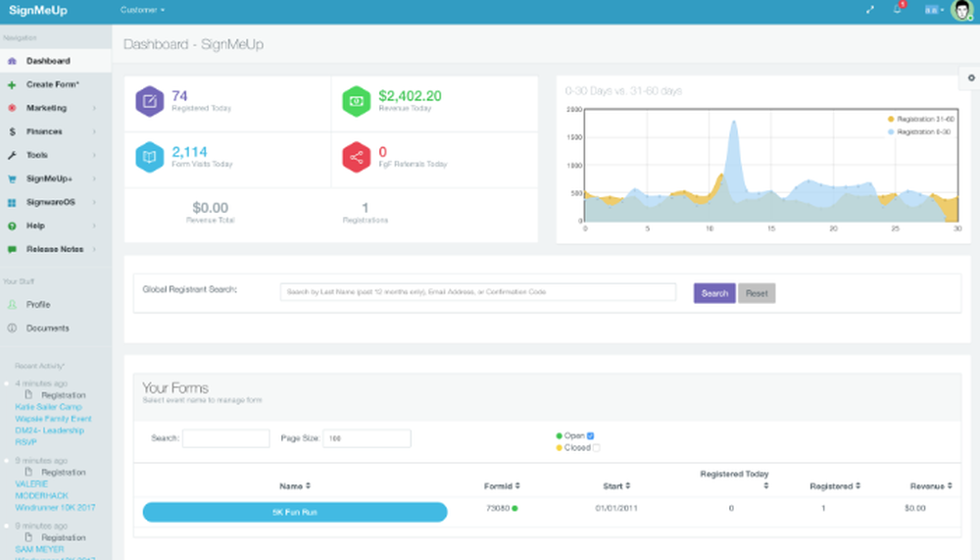Click the Profile person icon
Image resolution: width=980 pixels, height=560 pixels.
coord(12,305)
